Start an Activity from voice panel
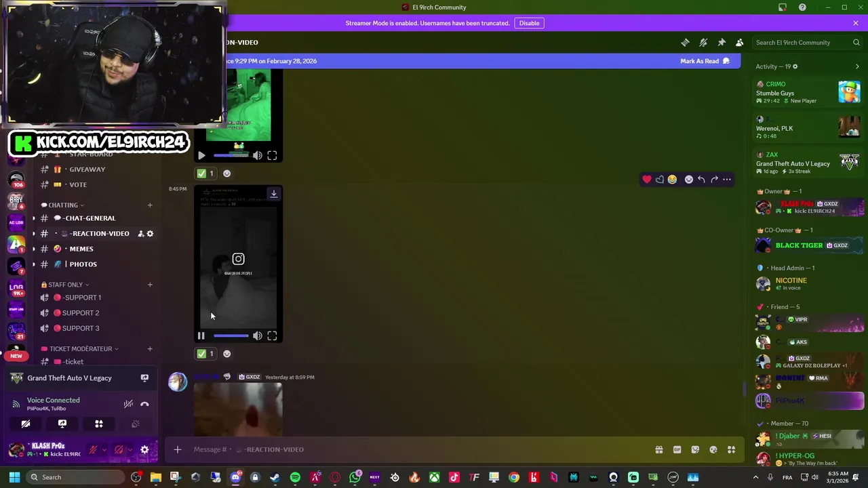Viewport: 868px width, 488px height. pos(99,424)
